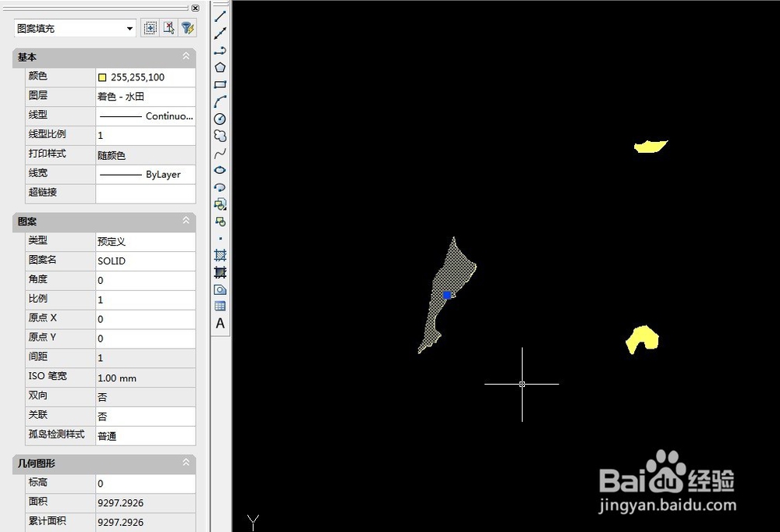Image resolution: width=780 pixels, height=532 pixels.
Task: Open the Hatch tool
Action: coord(220,255)
